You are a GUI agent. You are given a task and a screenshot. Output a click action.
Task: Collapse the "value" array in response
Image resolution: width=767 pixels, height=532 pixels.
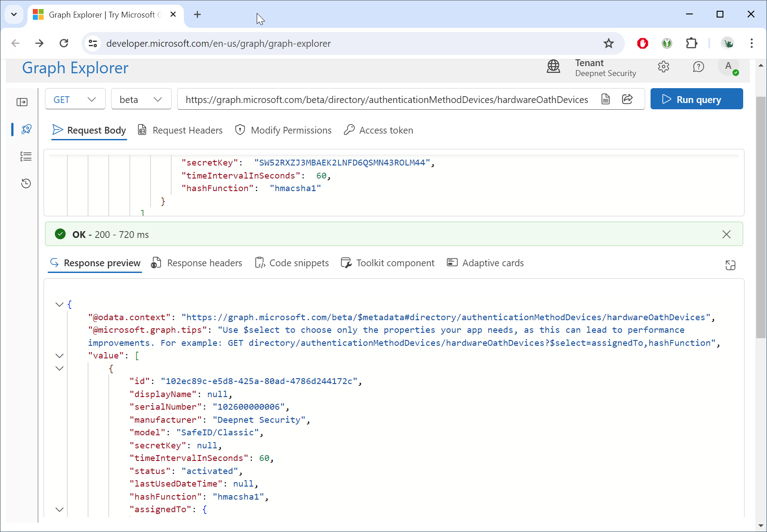click(x=59, y=356)
